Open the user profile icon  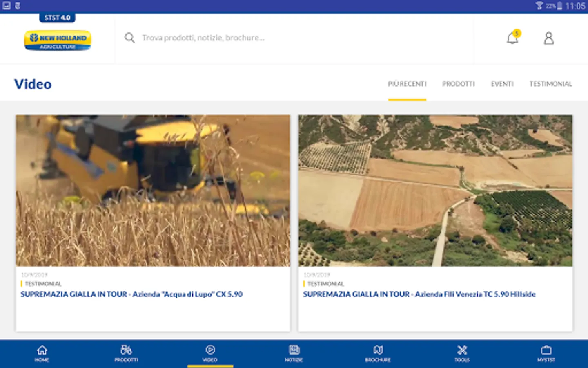tap(549, 38)
